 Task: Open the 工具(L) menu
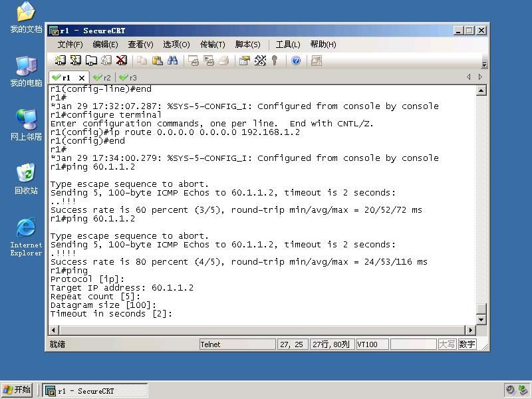tap(288, 45)
